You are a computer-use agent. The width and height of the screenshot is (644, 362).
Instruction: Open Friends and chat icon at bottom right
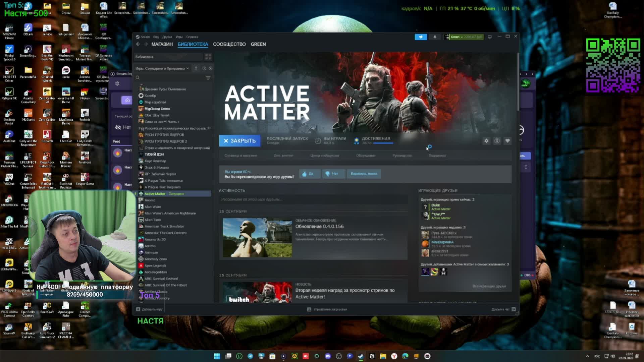[514, 309]
